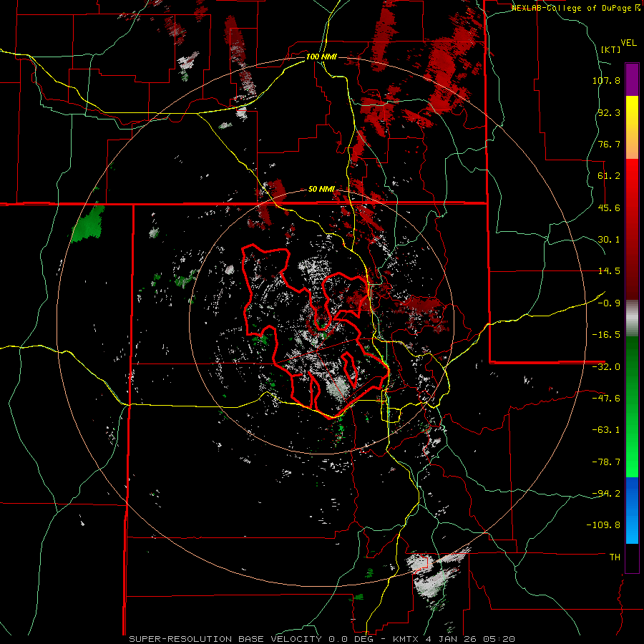The height and width of the screenshot is (644, 644).
Task: Click the 107.8 velocity scale value
Action: pos(606,80)
